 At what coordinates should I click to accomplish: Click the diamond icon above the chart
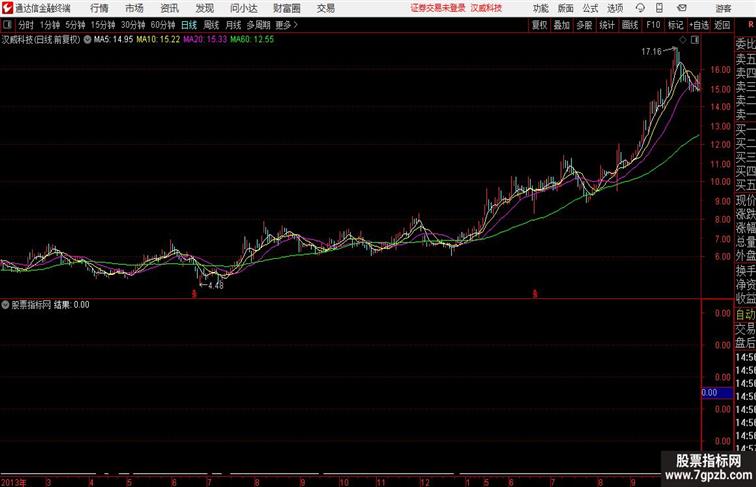pyautogui.click(x=683, y=40)
